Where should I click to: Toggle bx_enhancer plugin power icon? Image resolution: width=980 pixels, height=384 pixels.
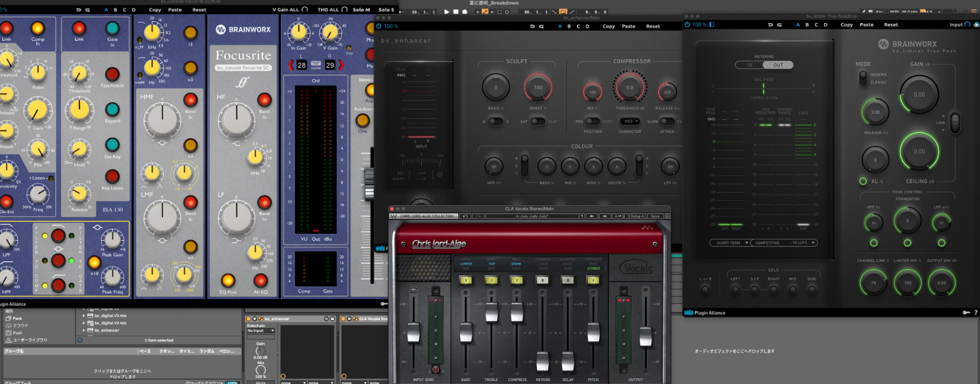(x=378, y=26)
